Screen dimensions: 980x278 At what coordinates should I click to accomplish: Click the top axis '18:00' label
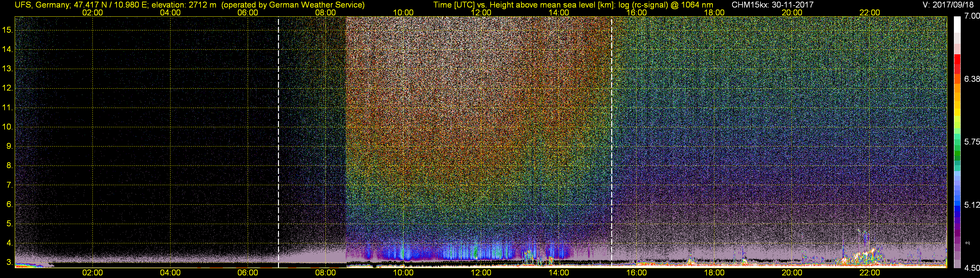click(714, 12)
